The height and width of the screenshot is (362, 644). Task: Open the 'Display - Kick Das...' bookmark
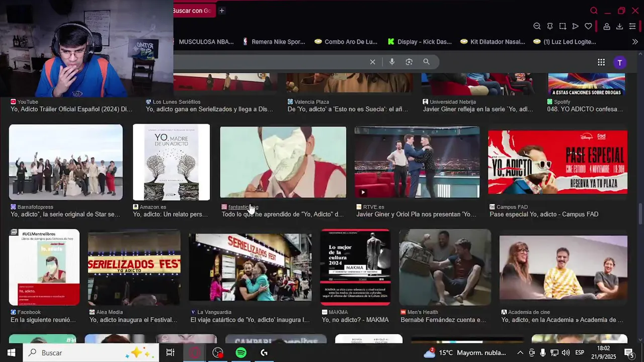tap(420, 42)
